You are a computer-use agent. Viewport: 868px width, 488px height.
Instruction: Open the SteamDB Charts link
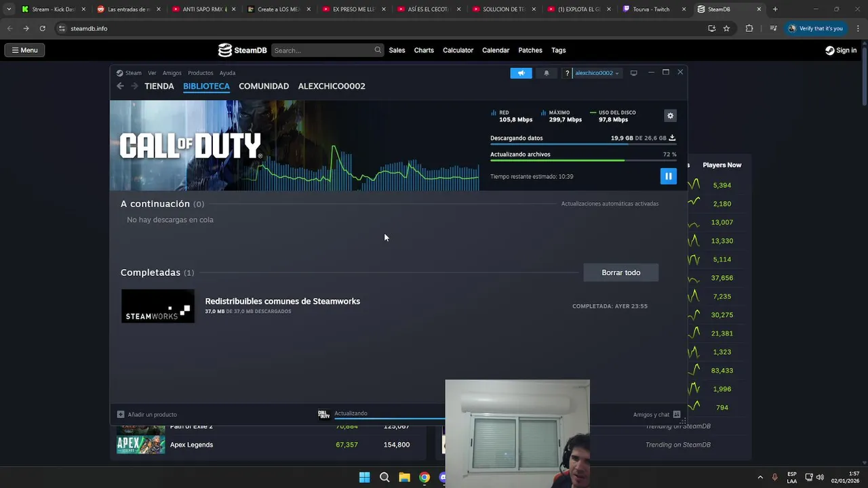[424, 50]
